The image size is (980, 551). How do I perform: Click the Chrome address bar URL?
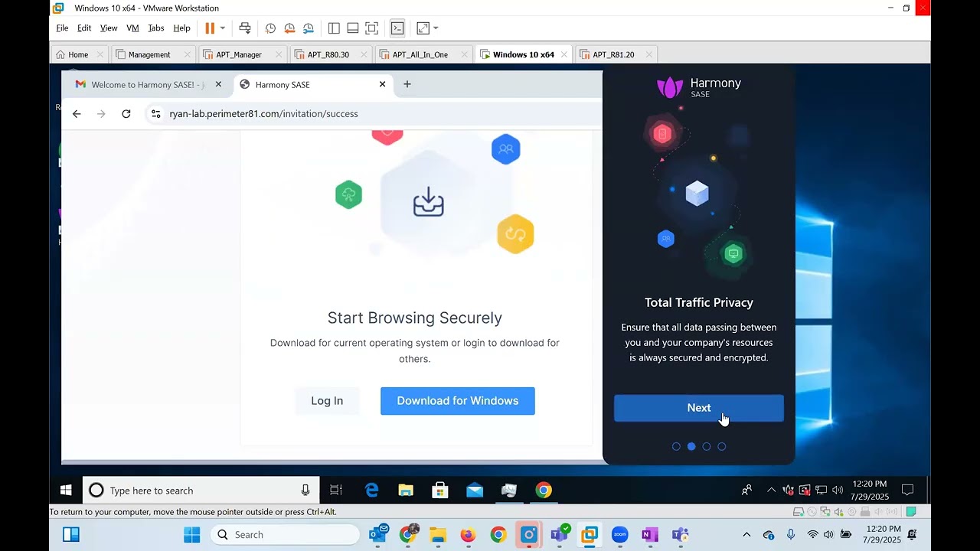point(263,114)
